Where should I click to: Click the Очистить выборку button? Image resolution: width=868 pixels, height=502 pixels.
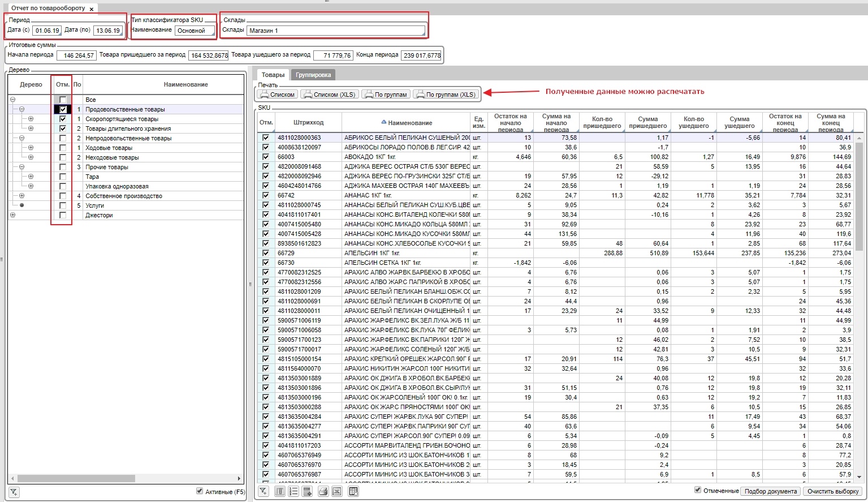[x=832, y=491]
